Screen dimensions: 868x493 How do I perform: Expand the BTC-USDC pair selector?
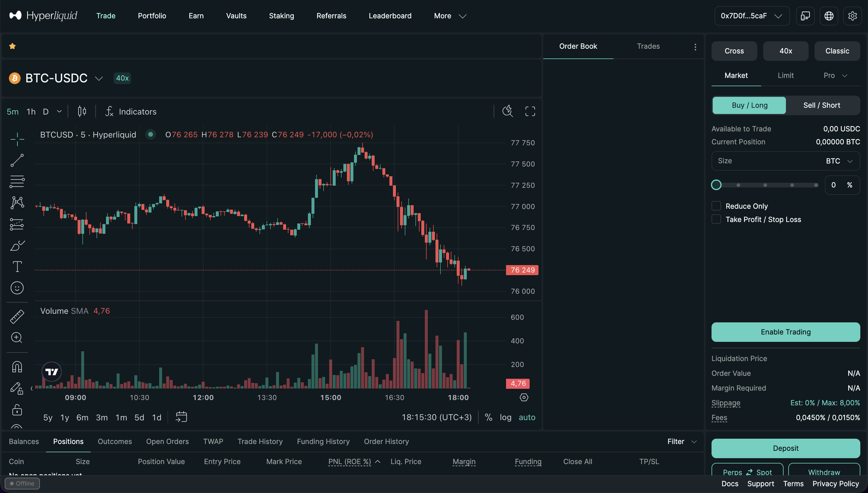tap(99, 79)
